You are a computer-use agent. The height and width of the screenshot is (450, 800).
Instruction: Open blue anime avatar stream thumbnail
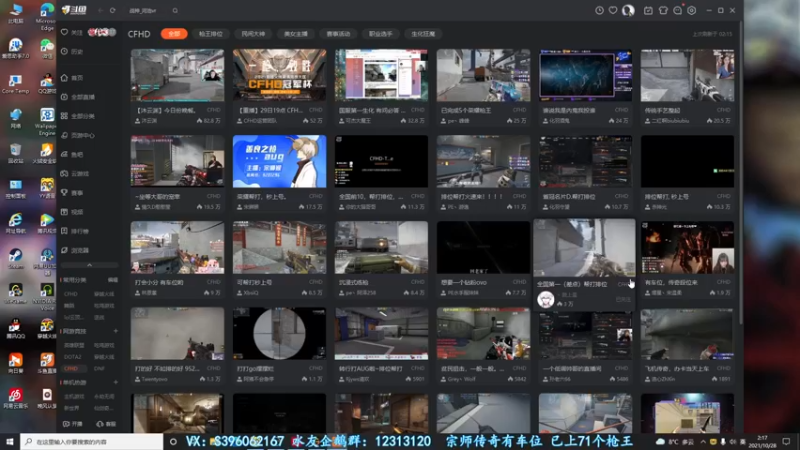coord(280,161)
